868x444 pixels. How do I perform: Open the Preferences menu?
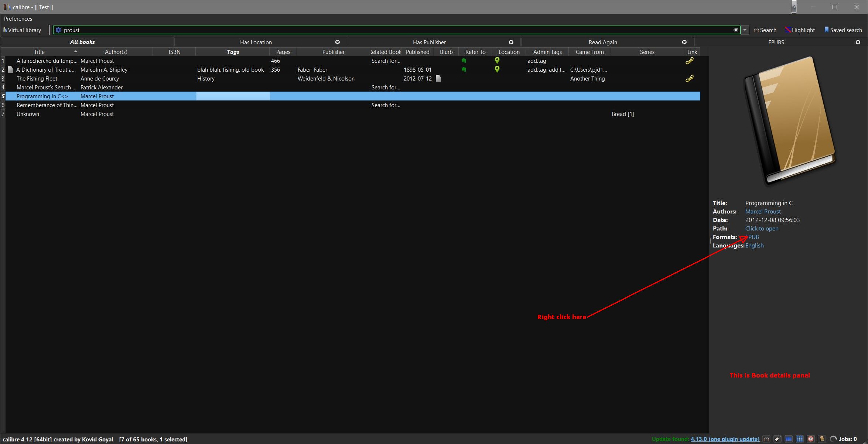coord(18,18)
